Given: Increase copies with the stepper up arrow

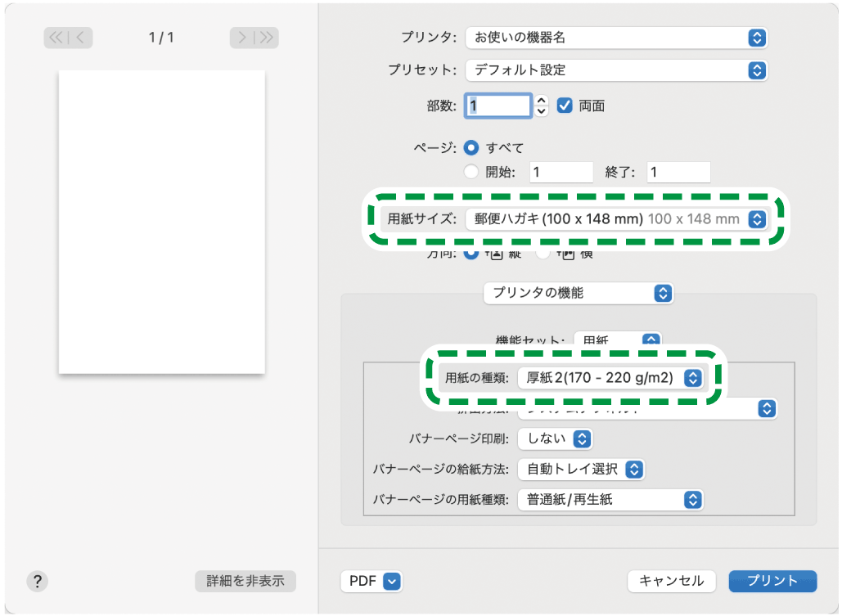Looking at the screenshot, I should pos(539,101).
